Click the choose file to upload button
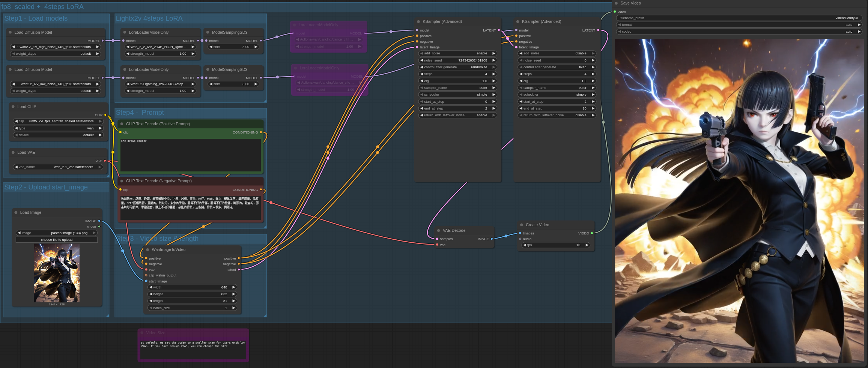Image resolution: width=868 pixels, height=368 pixels. (x=57, y=240)
